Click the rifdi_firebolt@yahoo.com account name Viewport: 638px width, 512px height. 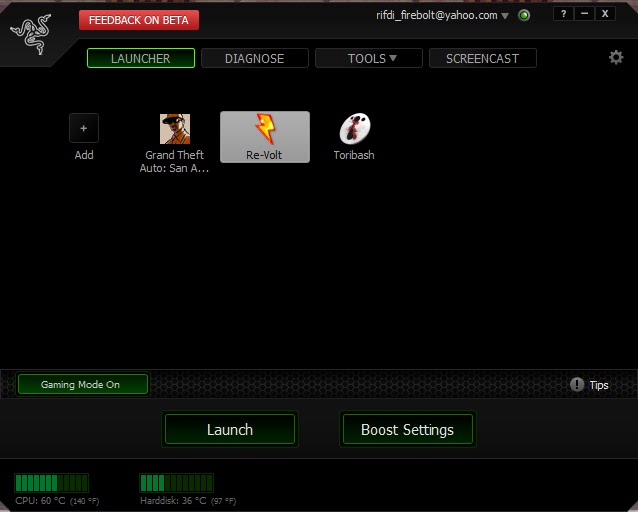tap(437, 15)
